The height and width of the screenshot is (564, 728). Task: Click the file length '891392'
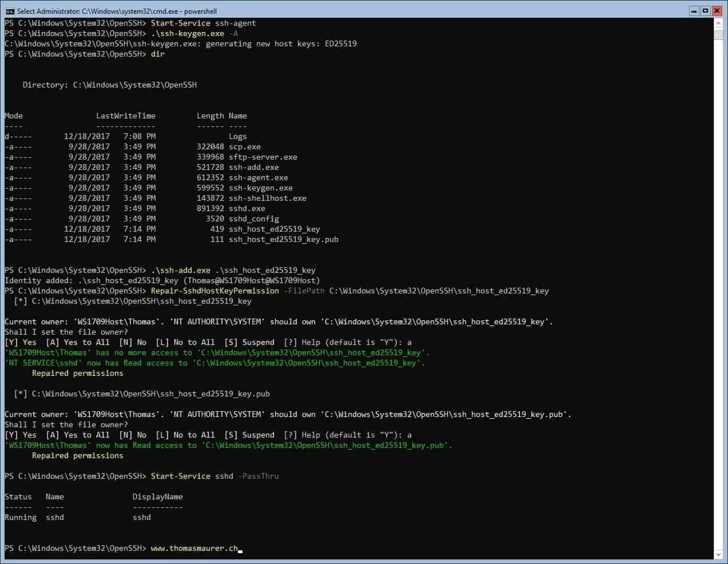tap(210, 209)
